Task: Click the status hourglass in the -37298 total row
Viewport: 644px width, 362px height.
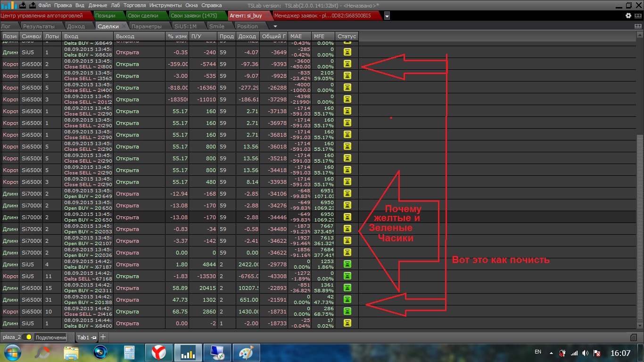Action: coord(347,99)
